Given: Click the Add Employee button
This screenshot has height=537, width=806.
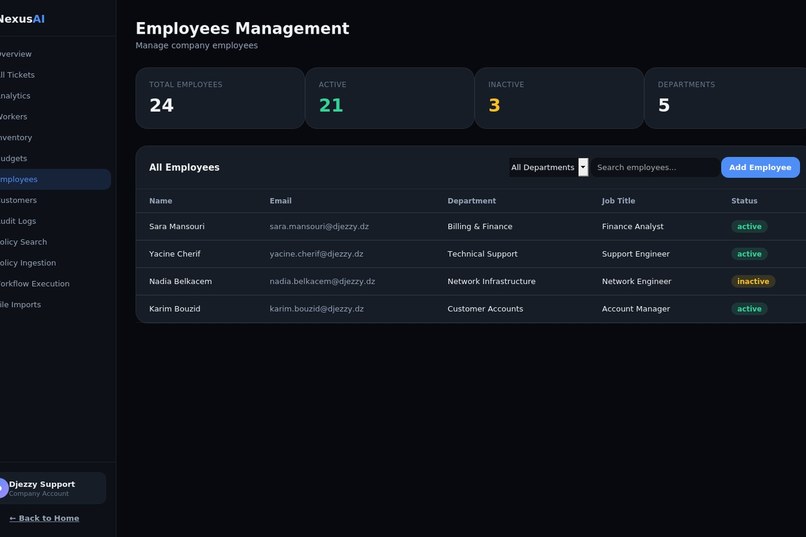Looking at the screenshot, I should pyautogui.click(x=760, y=168).
